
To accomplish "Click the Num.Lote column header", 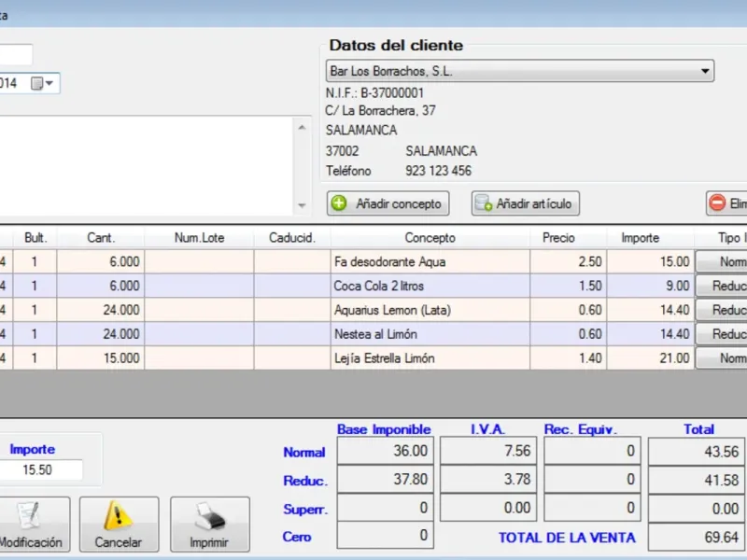I will pyautogui.click(x=199, y=238).
